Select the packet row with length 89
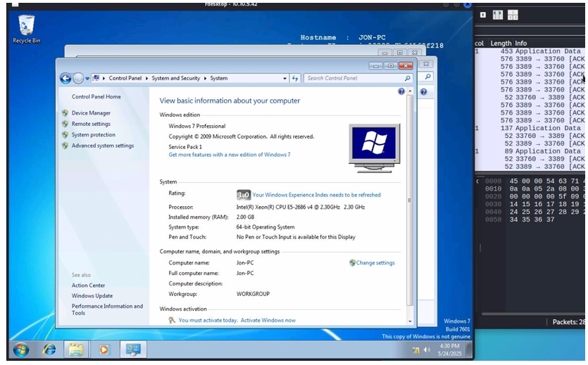The width and height of the screenshot is (588, 365). pos(530,151)
